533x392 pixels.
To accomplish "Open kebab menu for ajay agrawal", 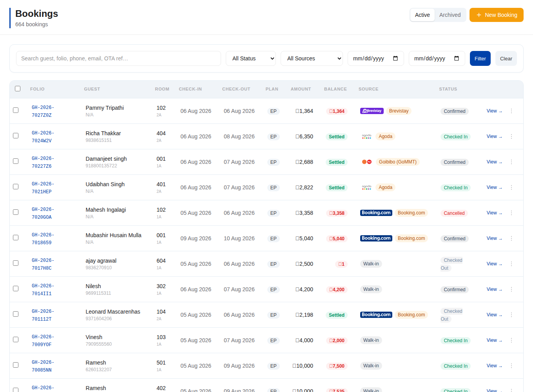I will point(511,264).
